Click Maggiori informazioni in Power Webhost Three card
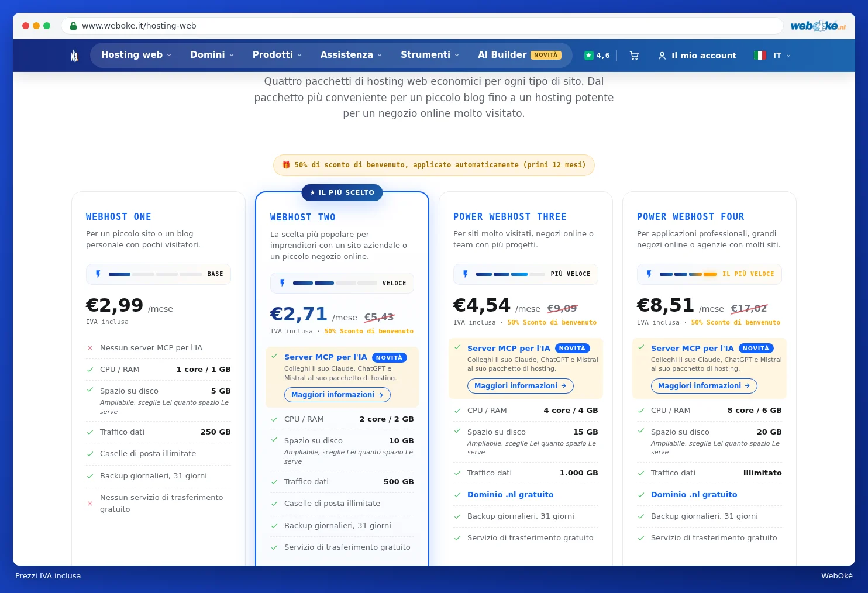 point(521,386)
